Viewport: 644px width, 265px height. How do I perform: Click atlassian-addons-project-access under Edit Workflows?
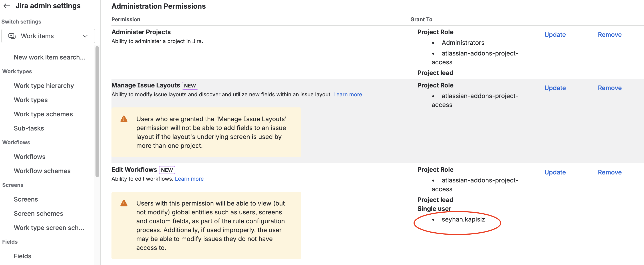coord(475,185)
